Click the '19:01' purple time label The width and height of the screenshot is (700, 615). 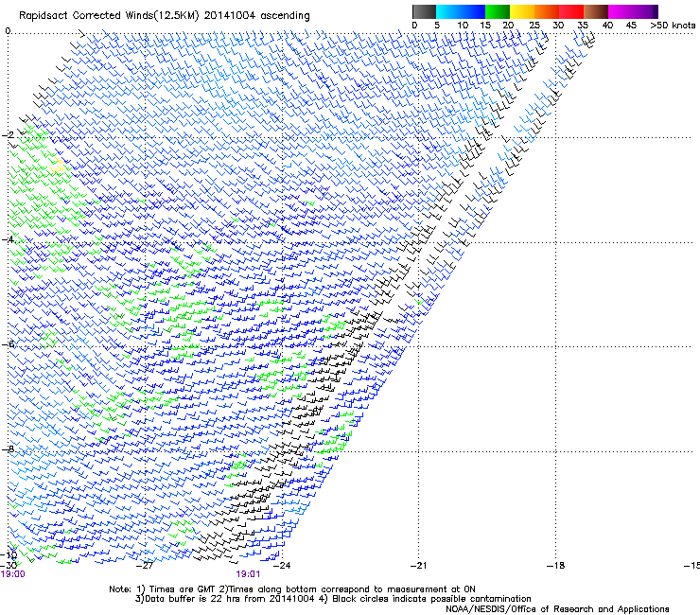(248, 574)
